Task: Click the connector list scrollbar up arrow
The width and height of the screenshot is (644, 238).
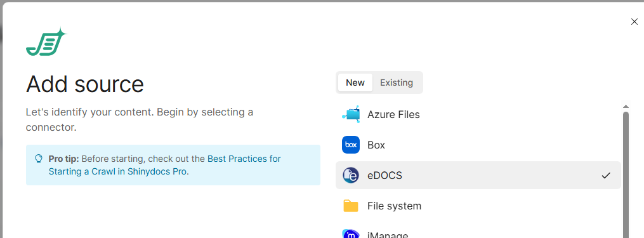Action: (626, 107)
